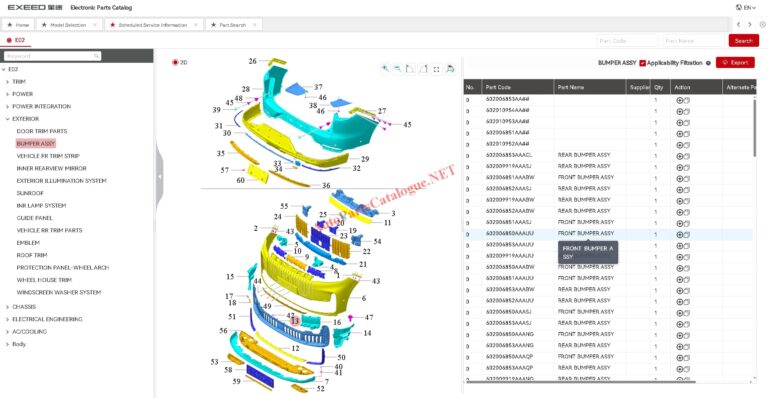This screenshot has height=398, width=768.
Task: Expand the POWER INTEGRATION tree node
Action: click(x=7, y=106)
